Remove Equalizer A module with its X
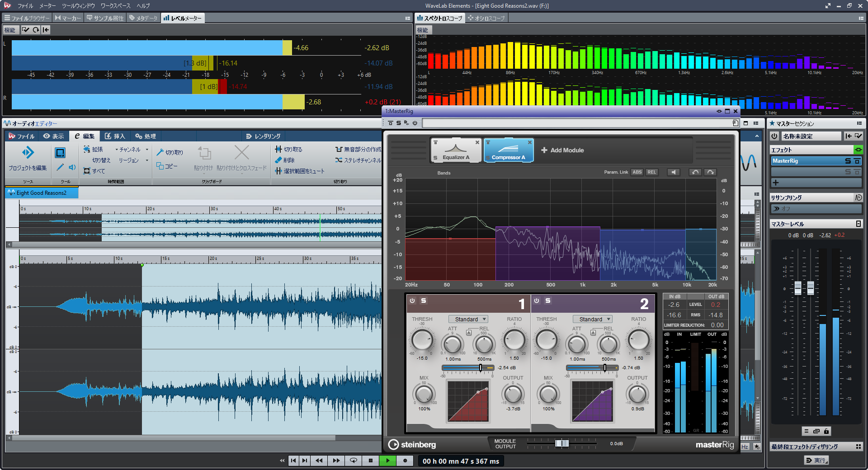 [477, 142]
